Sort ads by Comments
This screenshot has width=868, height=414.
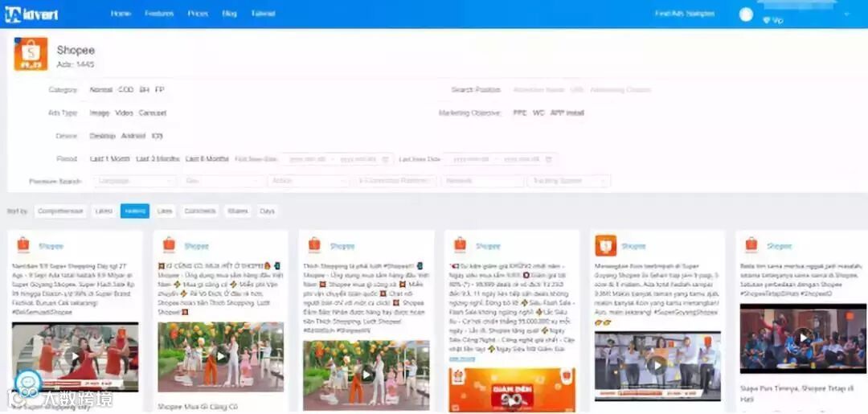(200, 211)
